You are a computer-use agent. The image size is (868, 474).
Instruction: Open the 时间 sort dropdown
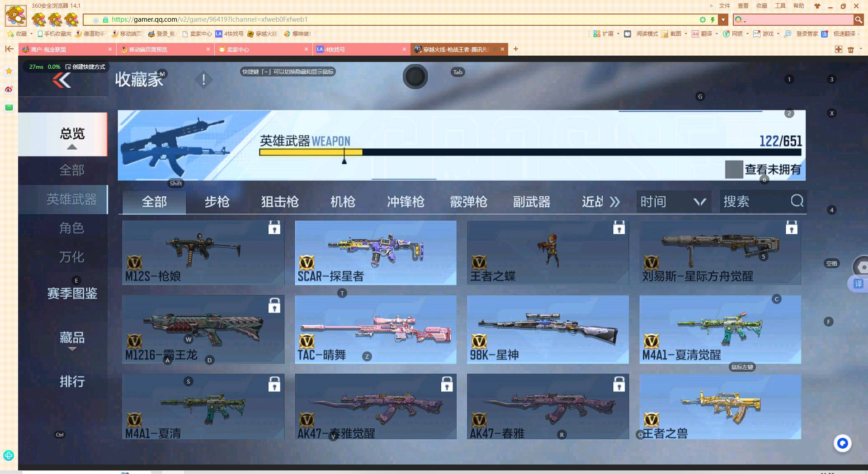click(x=673, y=202)
